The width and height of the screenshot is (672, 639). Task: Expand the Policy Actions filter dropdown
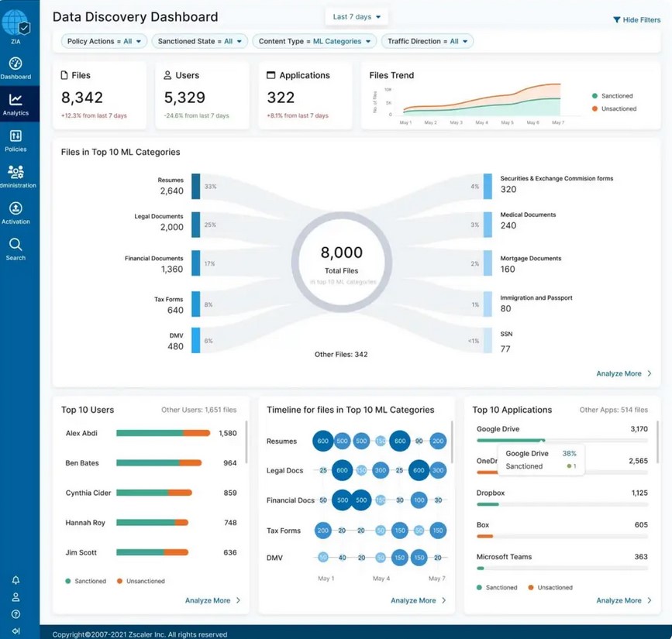tap(104, 41)
